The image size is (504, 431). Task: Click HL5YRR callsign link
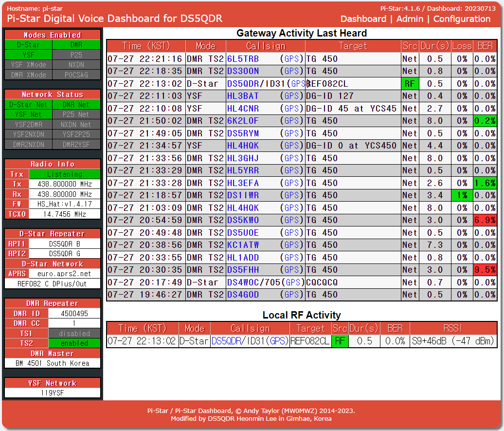click(x=243, y=170)
